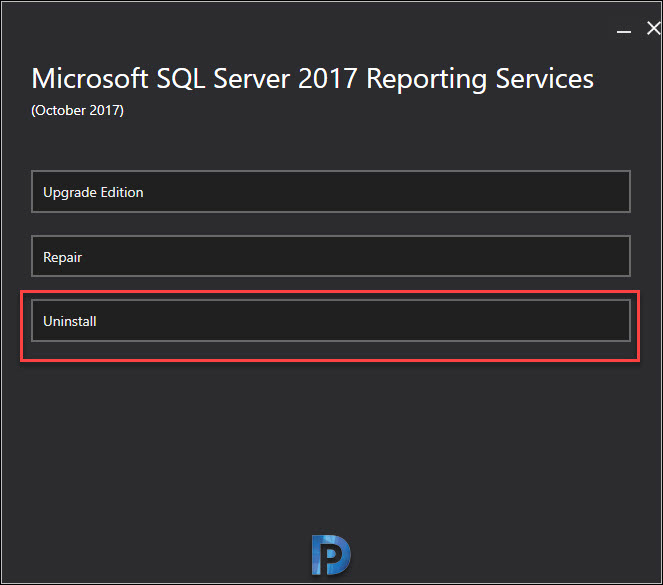
Task: Click the blue P logo watermark
Action: click(331, 555)
